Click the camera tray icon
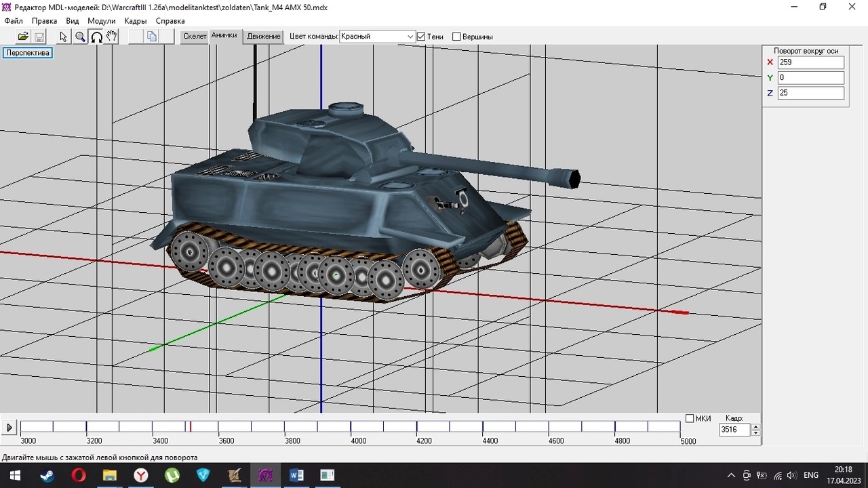The height and width of the screenshot is (488, 868). tap(747, 475)
